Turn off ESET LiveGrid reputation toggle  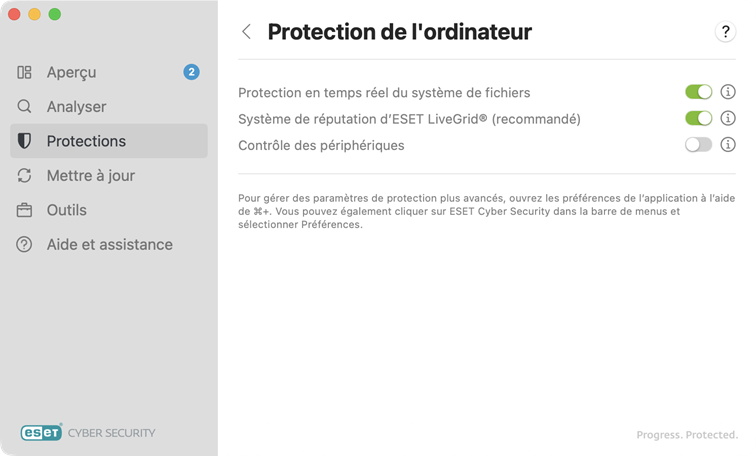point(698,119)
